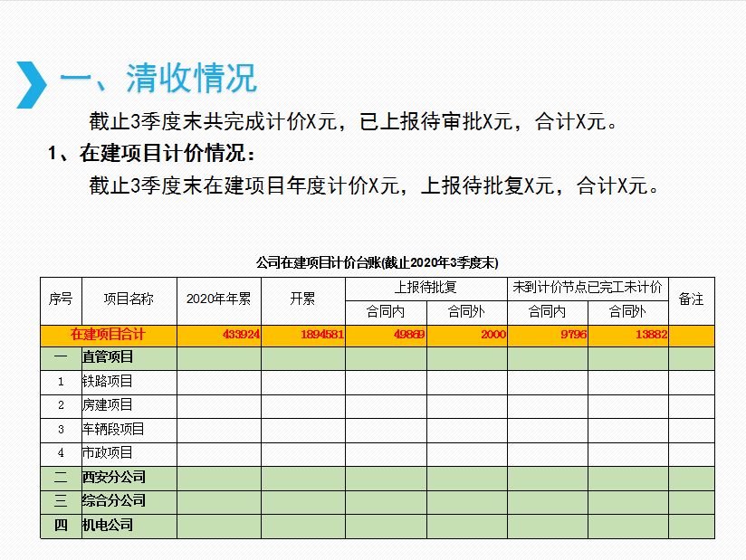Click the 序号 column header

(x=61, y=301)
